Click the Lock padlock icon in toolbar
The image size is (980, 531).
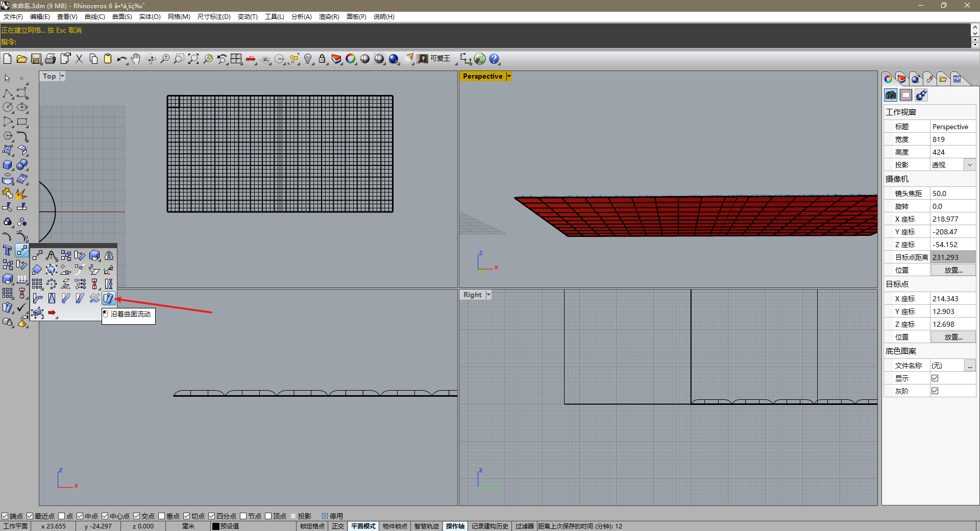322,59
